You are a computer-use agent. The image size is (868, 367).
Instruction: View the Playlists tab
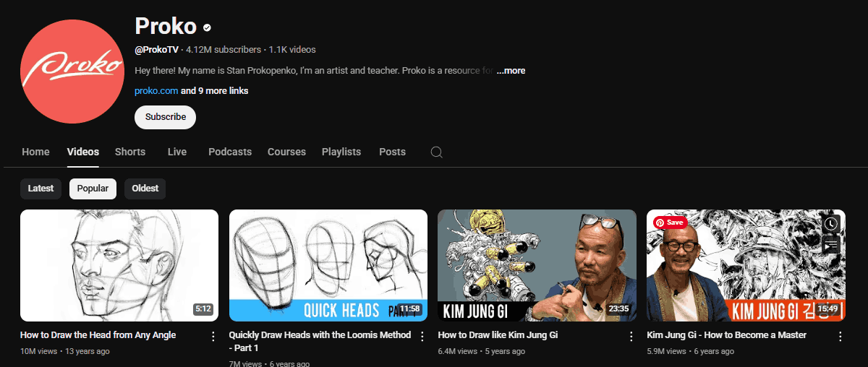pyautogui.click(x=341, y=152)
